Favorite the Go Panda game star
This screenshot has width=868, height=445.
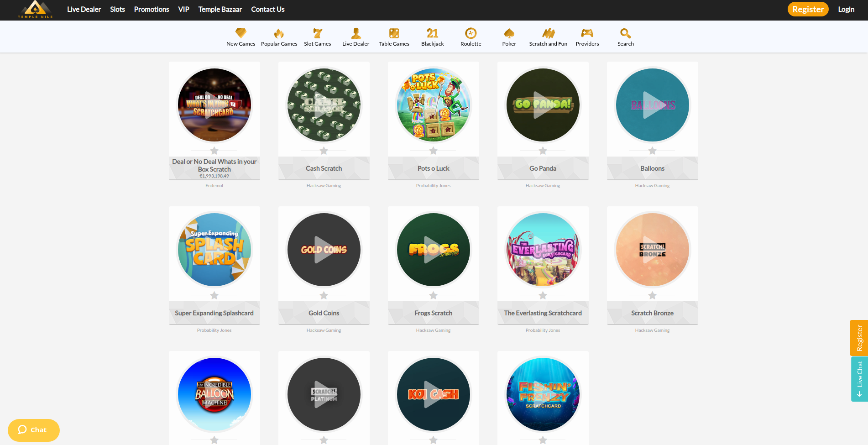pyautogui.click(x=543, y=151)
